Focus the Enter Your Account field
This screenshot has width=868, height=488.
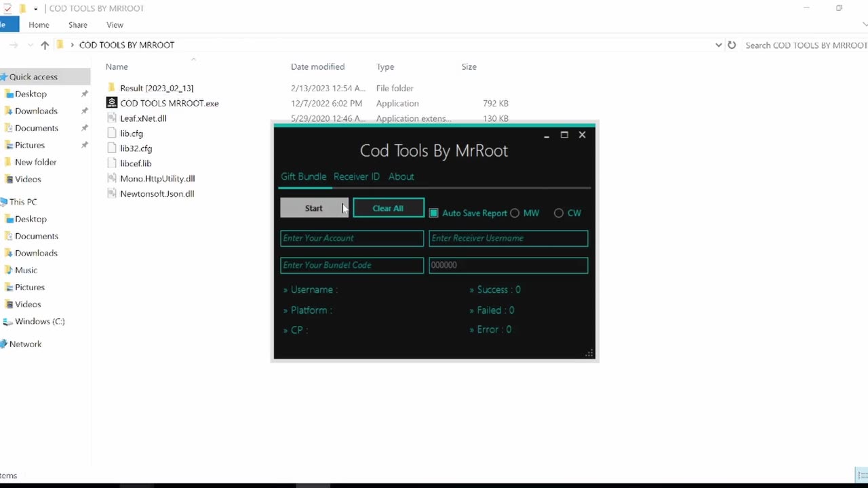click(352, 238)
